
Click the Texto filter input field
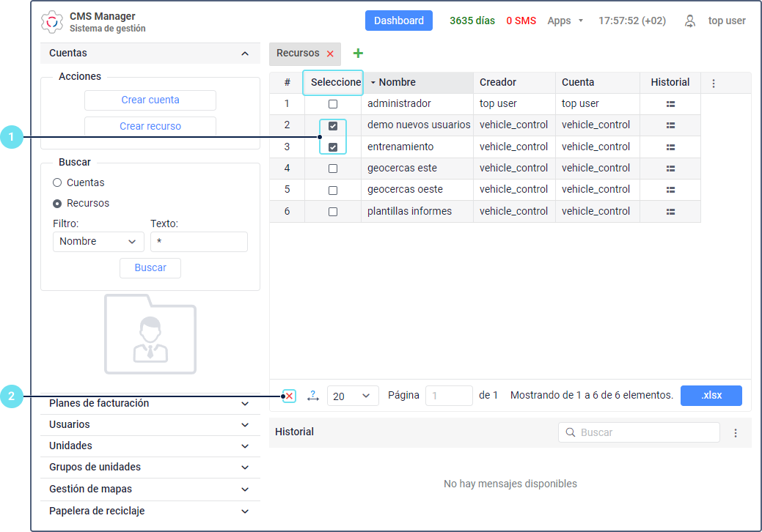click(x=199, y=241)
